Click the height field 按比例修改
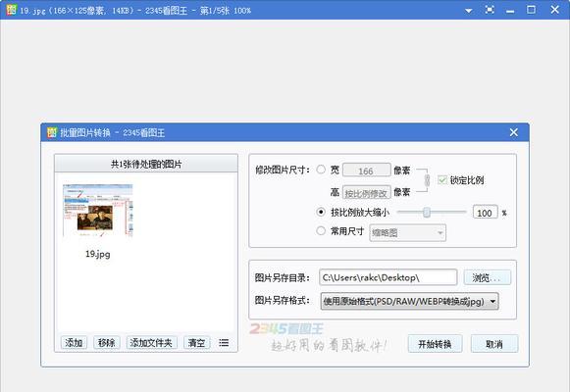The image size is (570, 392). [x=367, y=193]
